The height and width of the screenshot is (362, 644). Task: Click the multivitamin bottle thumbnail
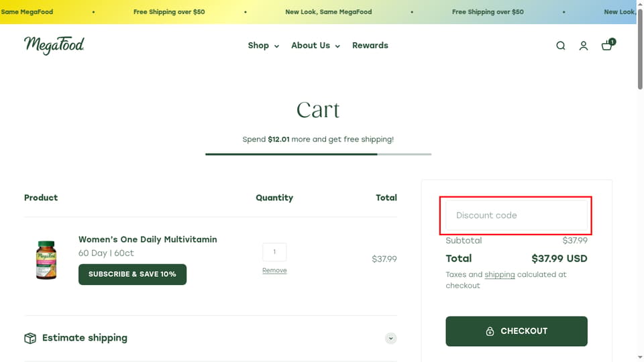[x=46, y=260]
